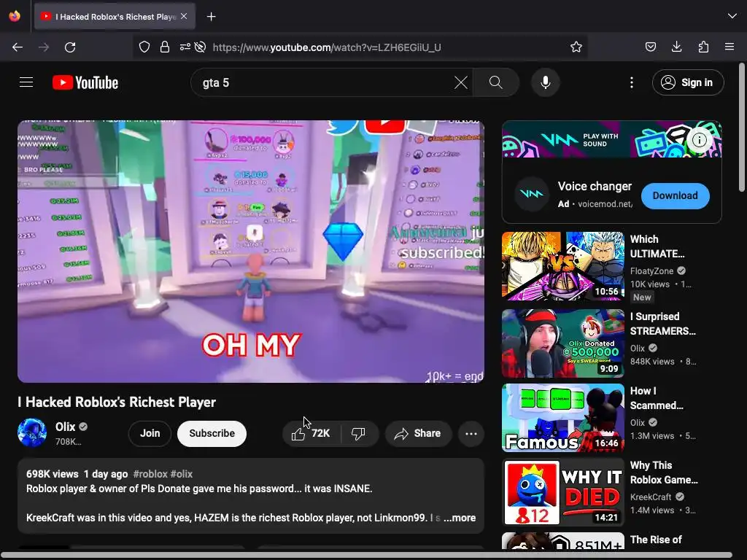Save page to Pocket
This screenshot has width=747, height=560.
click(650, 47)
